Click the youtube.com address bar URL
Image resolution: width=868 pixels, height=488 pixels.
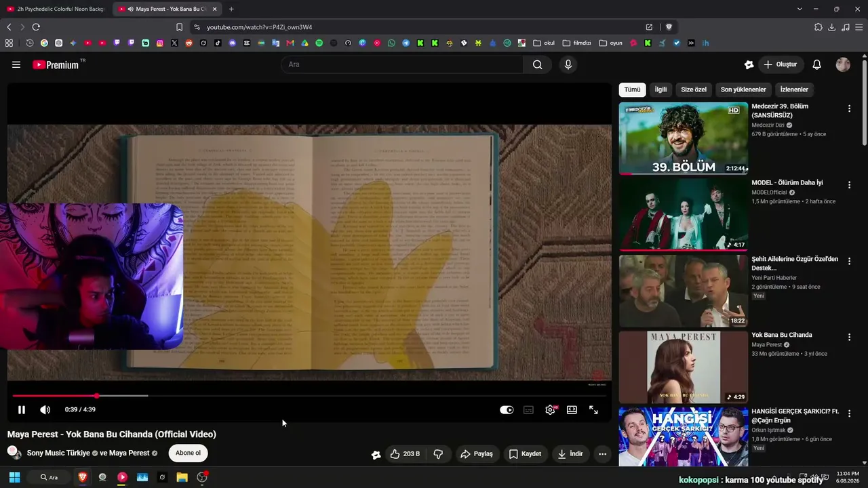pos(259,27)
